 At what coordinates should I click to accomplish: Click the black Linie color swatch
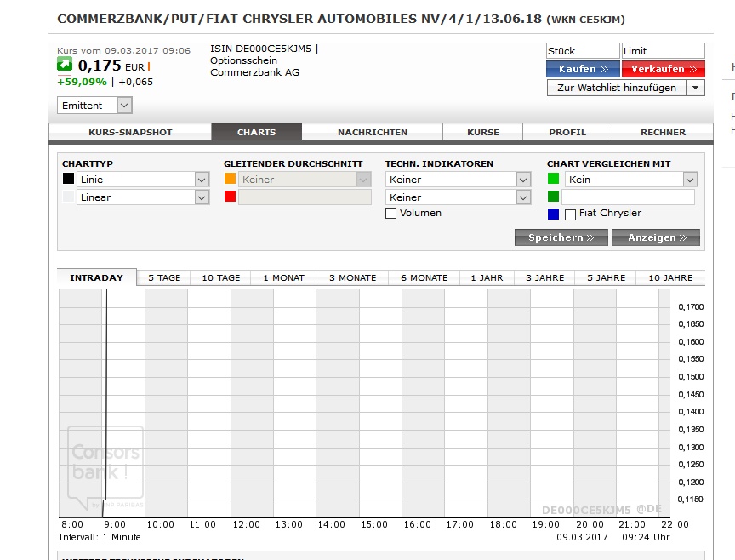pos(68,180)
